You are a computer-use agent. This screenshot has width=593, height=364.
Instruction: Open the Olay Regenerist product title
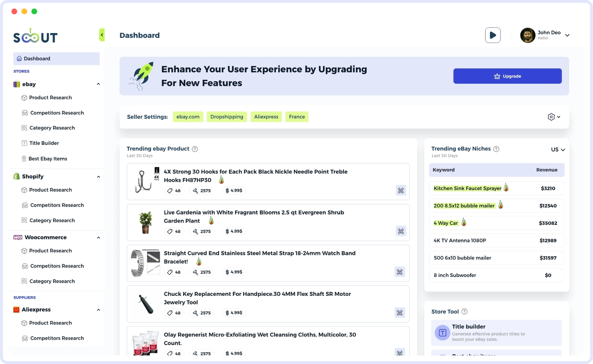point(260,339)
